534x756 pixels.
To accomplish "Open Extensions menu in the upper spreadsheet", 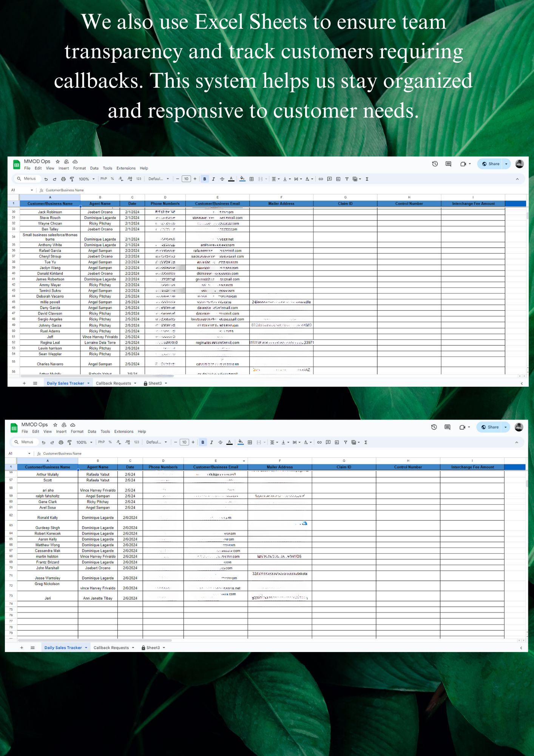I will click(126, 169).
